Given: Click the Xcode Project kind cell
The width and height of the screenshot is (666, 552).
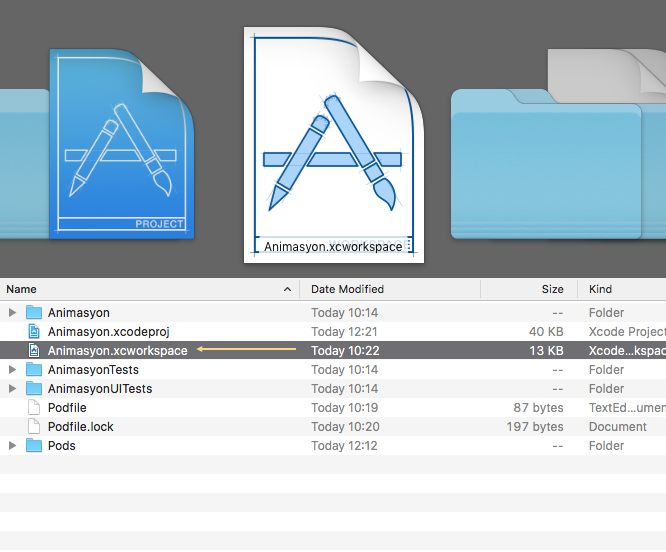Looking at the screenshot, I should tap(627, 332).
